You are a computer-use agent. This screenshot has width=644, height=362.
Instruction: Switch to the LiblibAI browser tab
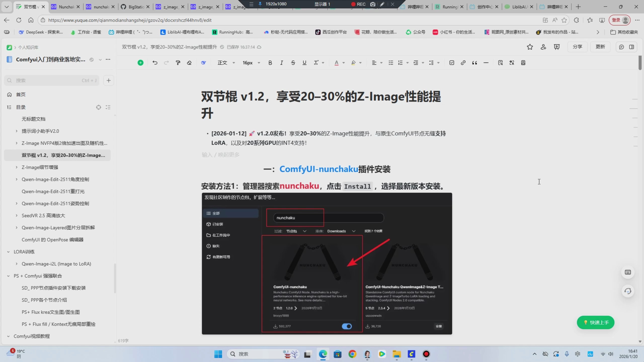(519, 7)
